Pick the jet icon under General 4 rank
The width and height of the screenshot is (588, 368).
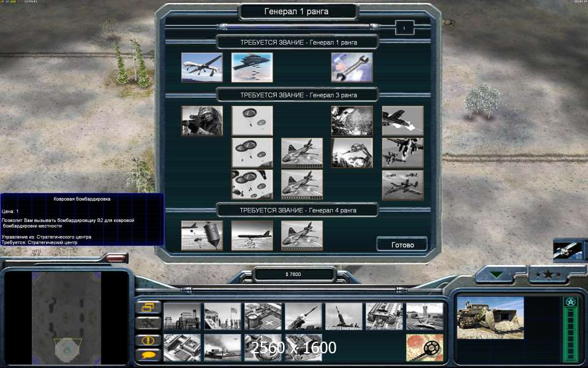pyautogui.click(x=302, y=236)
